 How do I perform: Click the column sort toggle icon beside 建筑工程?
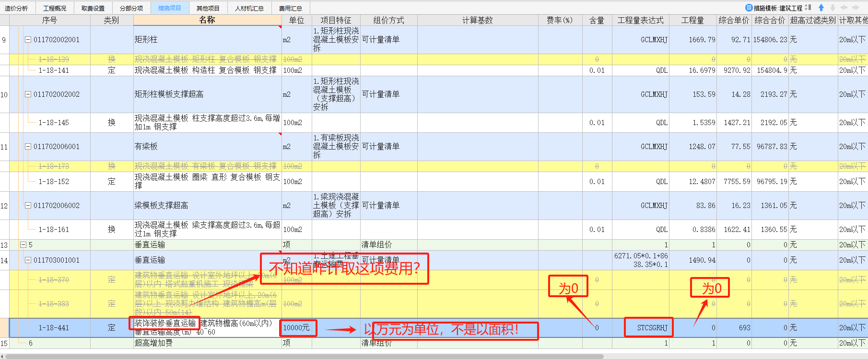pos(808,8)
